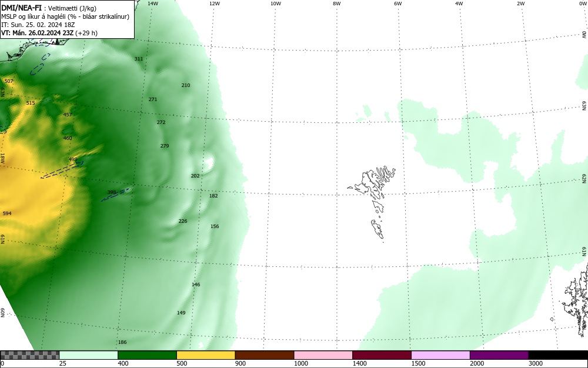Select the map value 186
This screenshot has height=368, width=588.
pyautogui.click(x=122, y=343)
